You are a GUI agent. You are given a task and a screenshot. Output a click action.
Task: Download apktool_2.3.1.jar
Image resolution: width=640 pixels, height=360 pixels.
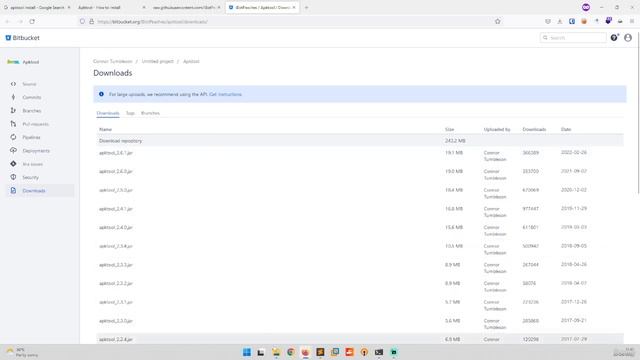(116, 302)
